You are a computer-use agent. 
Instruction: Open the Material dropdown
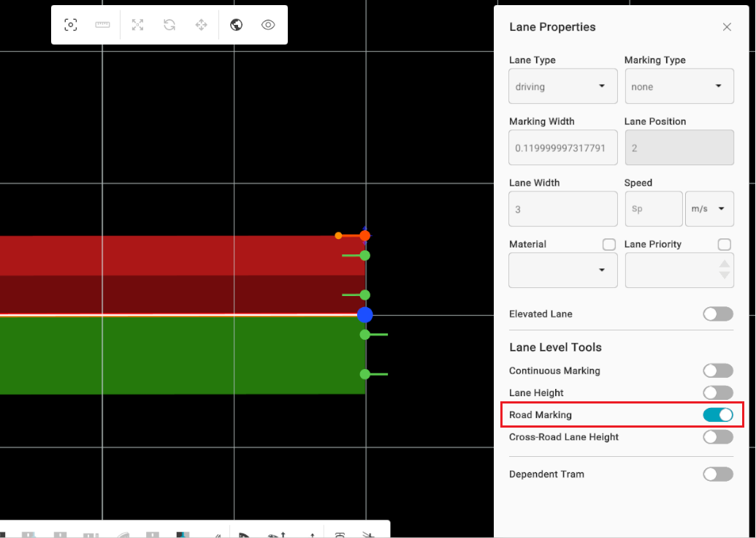tap(562, 270)
